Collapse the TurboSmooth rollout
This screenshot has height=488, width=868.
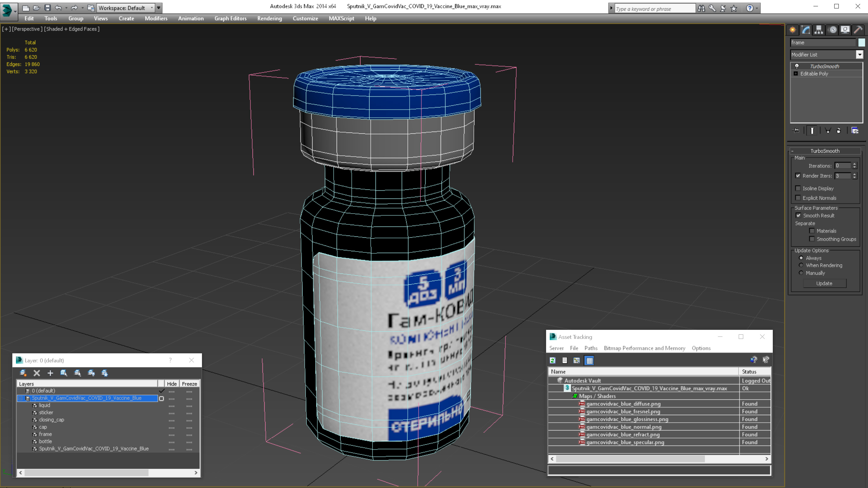point(792,151)
